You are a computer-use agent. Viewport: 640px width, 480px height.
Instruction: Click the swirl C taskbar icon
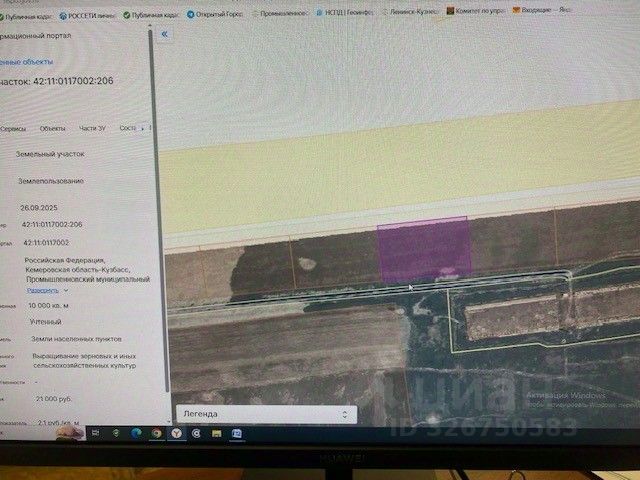(x=196, y=433)
